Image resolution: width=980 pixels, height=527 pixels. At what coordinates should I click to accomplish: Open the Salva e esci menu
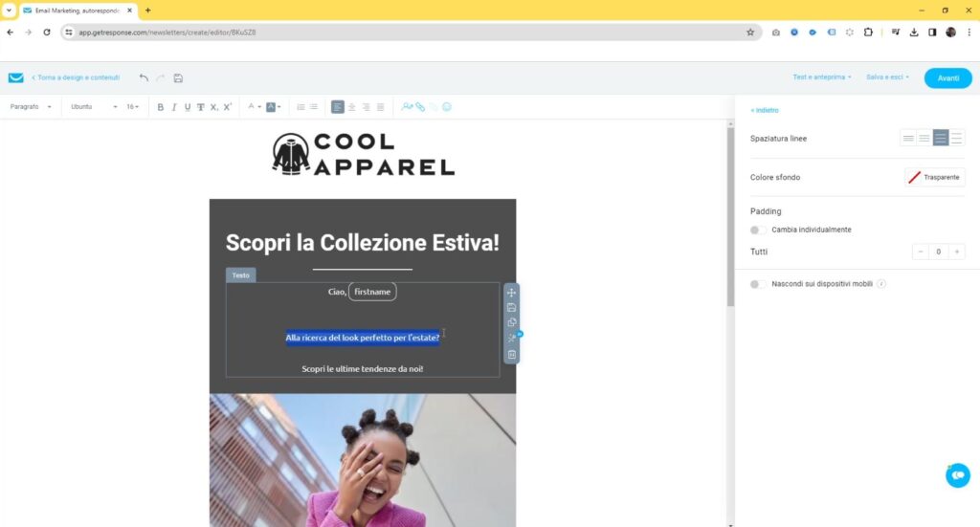[x=887, y=77]
